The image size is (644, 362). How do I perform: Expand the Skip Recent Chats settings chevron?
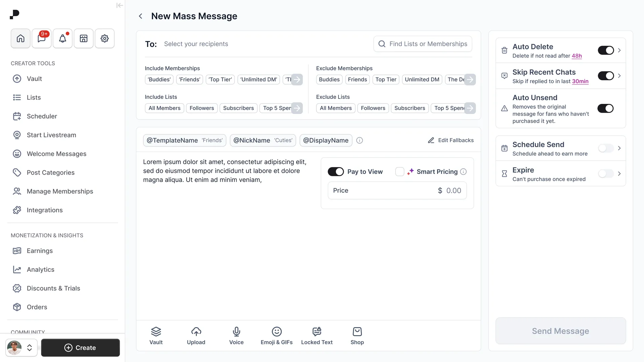click(620, 76)
